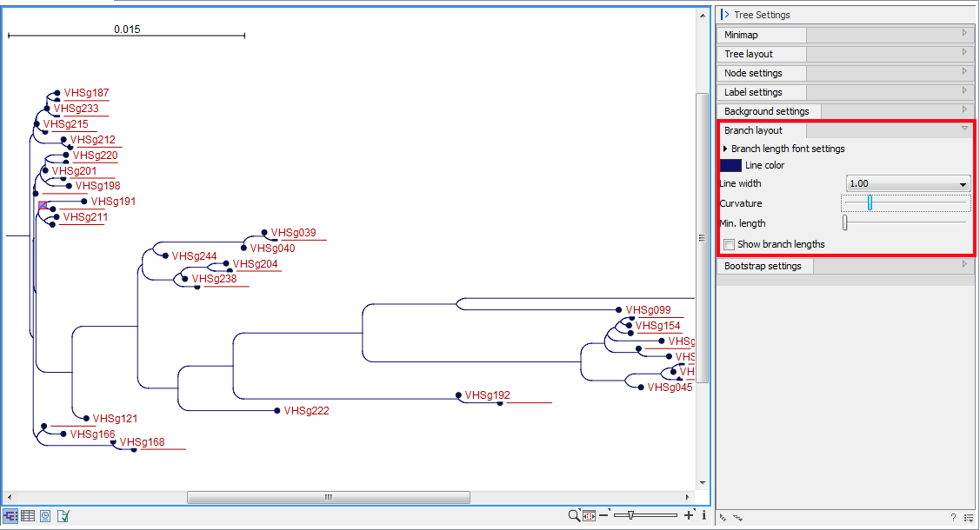980x530 pixels.
Task: Zoom out using the minus icon
Action: coord(604,515)
